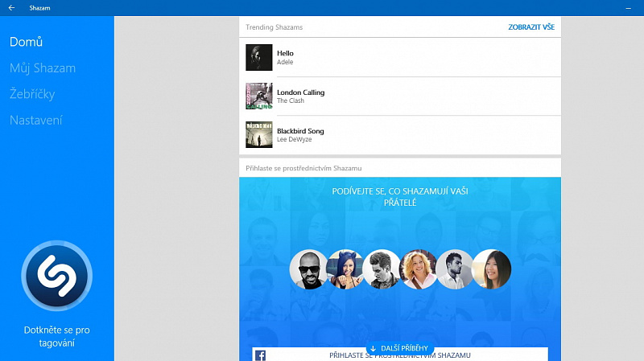644x361 pixels.
Task: Open Nastavení settings in the sidebar
Action: point(36,120)
